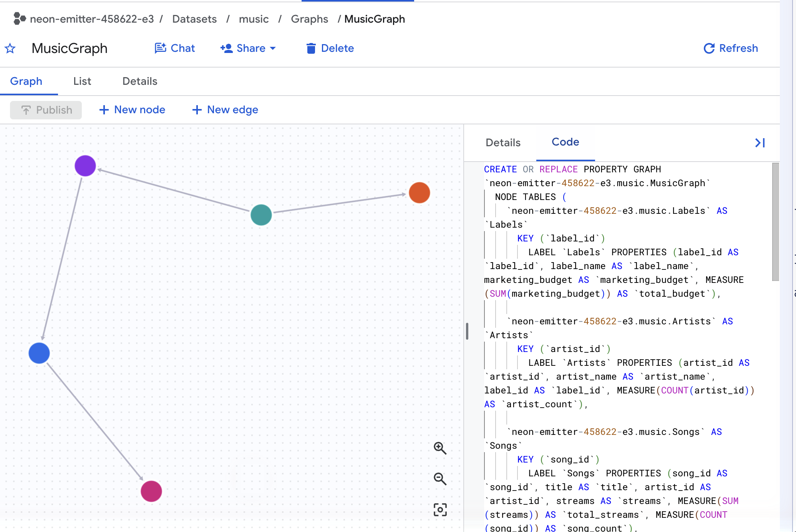Fit graph to screen with center icon

click(x=440, y=510)
